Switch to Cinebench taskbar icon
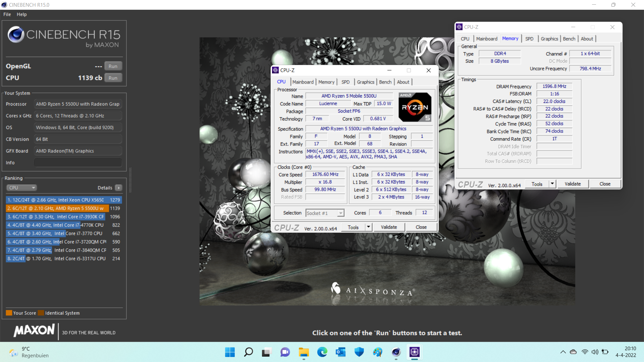Screen dimensions: 644x362 [396, 352]
